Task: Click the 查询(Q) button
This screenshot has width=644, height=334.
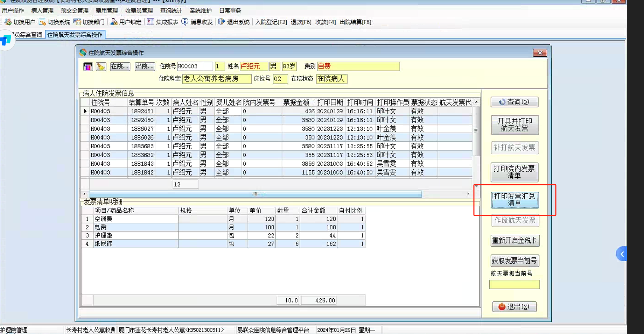Action: pos(514,102)
